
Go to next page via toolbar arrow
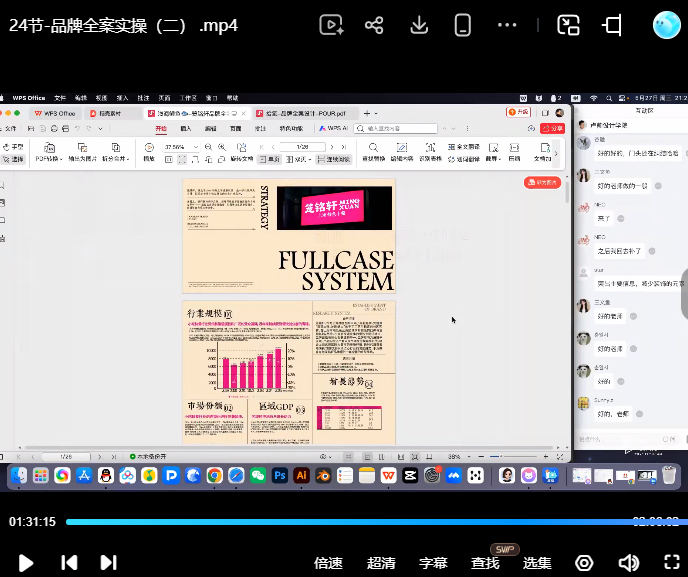[332, 147]
